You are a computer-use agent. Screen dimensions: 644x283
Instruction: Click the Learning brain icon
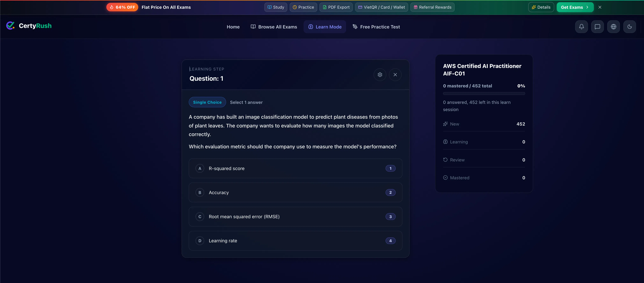click(x=446, y=142)
